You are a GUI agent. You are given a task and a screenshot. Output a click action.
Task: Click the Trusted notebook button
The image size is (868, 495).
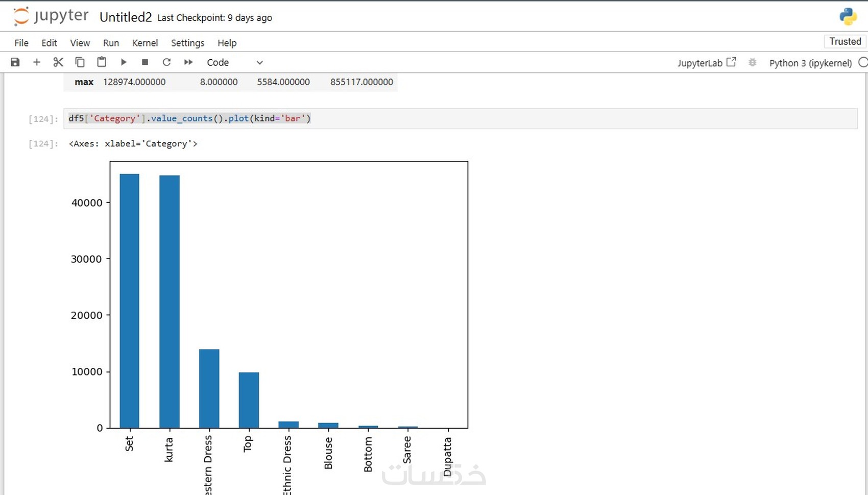click(845, 41)
